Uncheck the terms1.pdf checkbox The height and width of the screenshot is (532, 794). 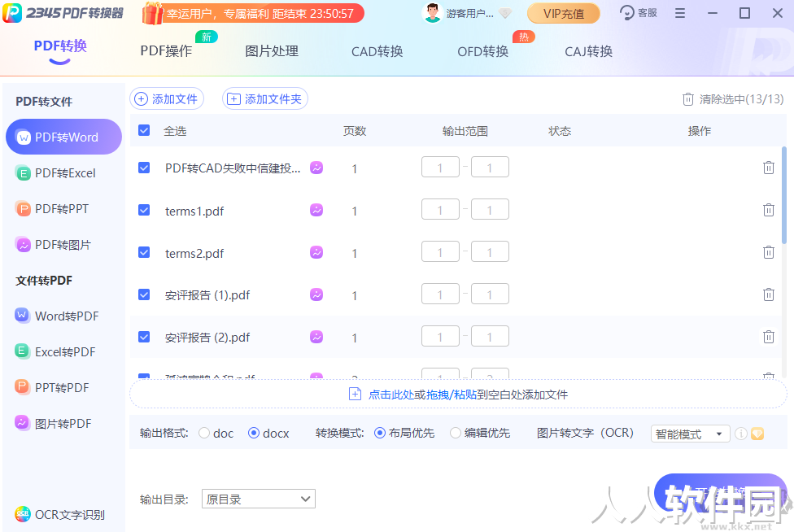tap(144, 210)
